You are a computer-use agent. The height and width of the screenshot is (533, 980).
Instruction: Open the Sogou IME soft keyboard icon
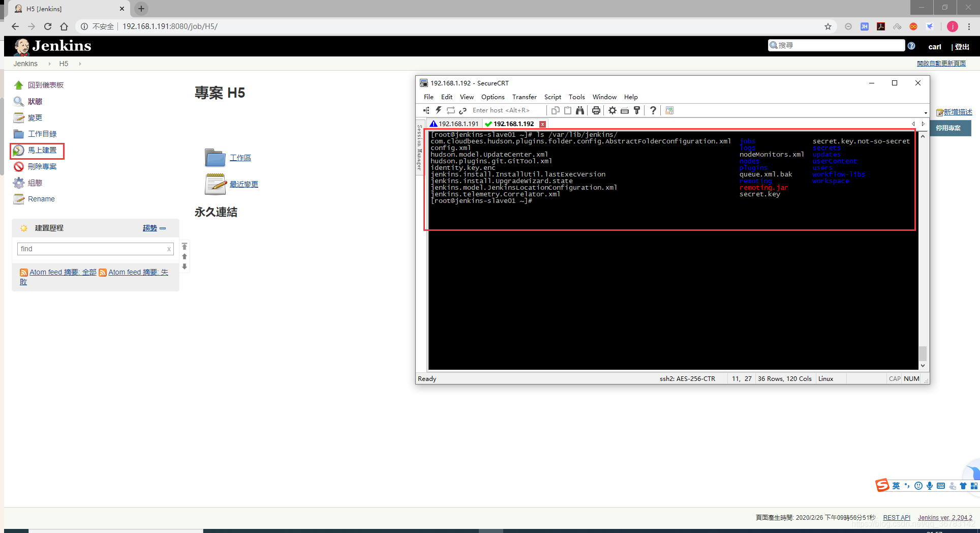pyautogui.click(x=941, y=486)
